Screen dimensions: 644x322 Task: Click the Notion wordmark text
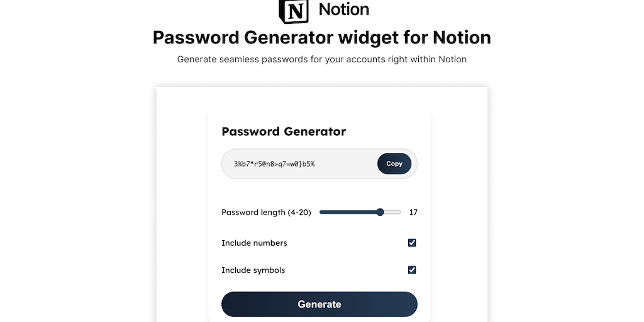pyautogui.click(x=344, y=9)
